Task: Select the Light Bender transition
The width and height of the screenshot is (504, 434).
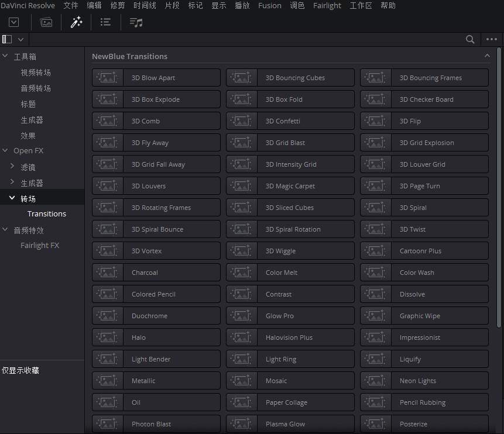Action: click(156, 359)
